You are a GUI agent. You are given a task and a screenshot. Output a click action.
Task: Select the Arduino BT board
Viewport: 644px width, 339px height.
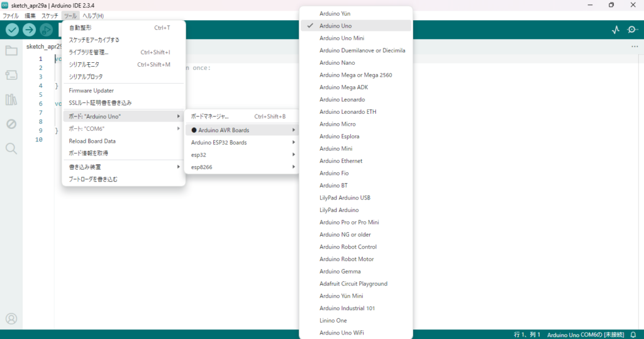click(356, 186)
